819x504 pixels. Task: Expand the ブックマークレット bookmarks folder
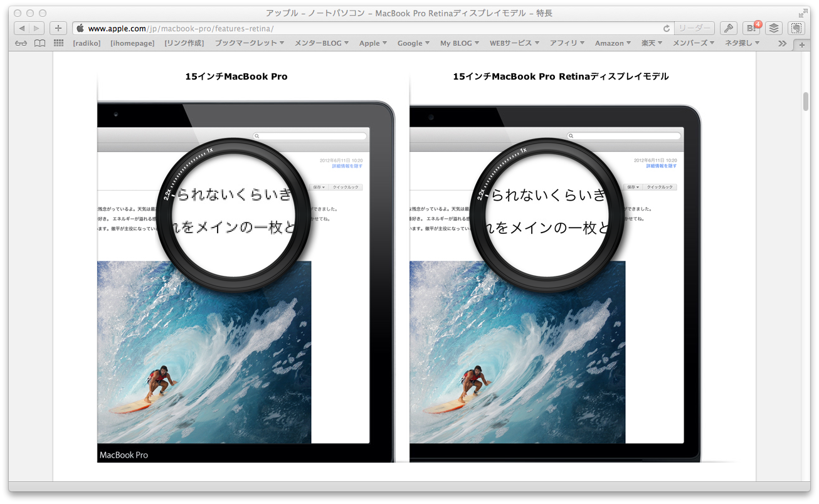[x=250, y=43]
